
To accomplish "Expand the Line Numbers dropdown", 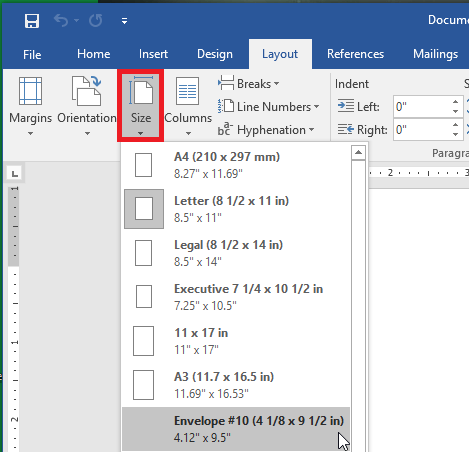I will (x=269, y=107).
